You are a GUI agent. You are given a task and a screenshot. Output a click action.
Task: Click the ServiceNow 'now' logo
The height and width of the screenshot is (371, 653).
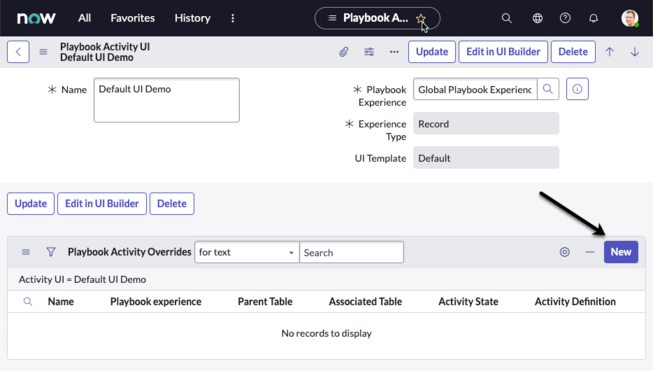36,18
